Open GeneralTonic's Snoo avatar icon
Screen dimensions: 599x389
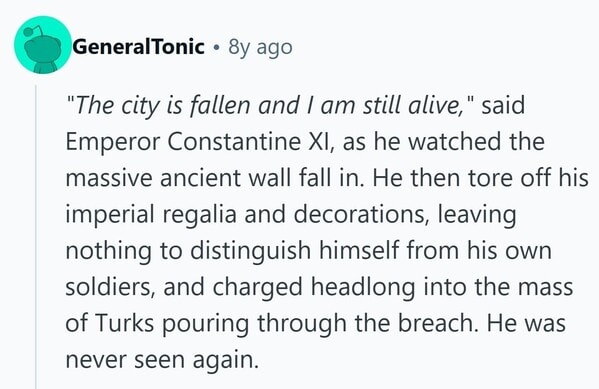[42, 45]
